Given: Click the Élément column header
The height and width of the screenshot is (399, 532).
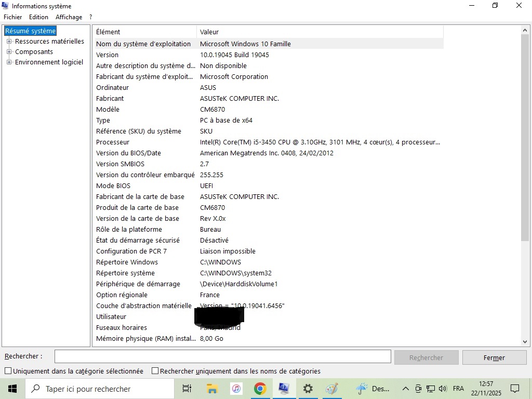Looking at the screenshot, I should (x=145, y=32).
